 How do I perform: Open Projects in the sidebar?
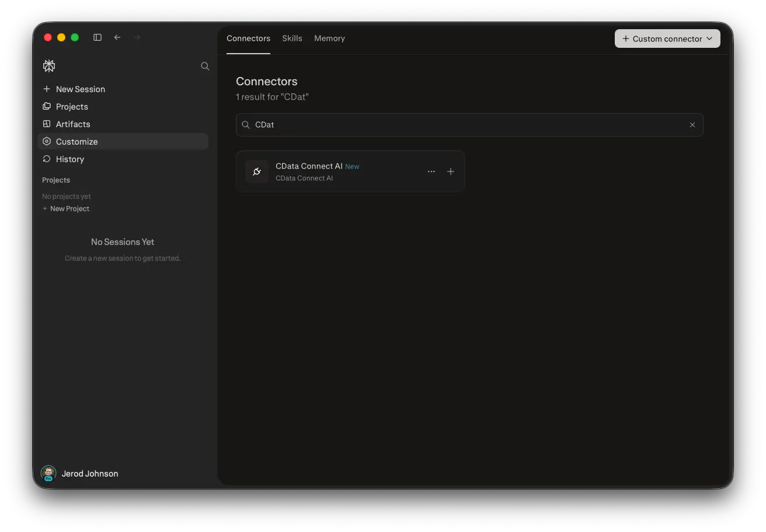point(123,107)
